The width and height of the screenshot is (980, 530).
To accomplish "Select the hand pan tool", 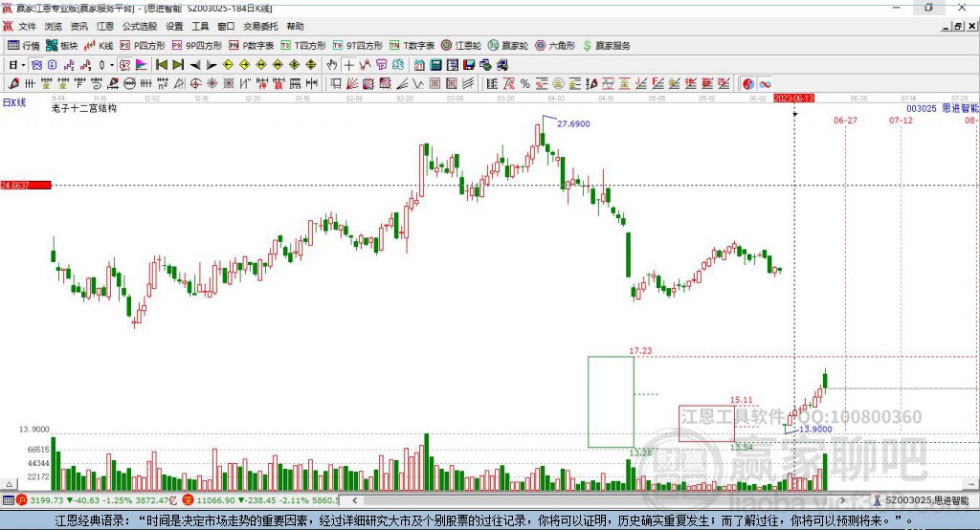I will tap(332, 65).
